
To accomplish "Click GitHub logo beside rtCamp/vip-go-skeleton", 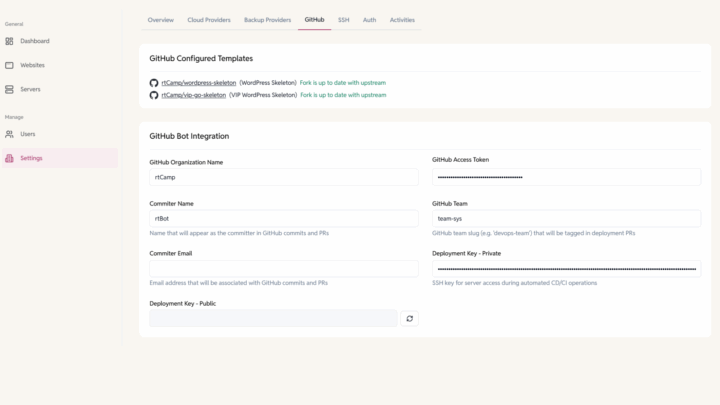I will pos(154,95).
